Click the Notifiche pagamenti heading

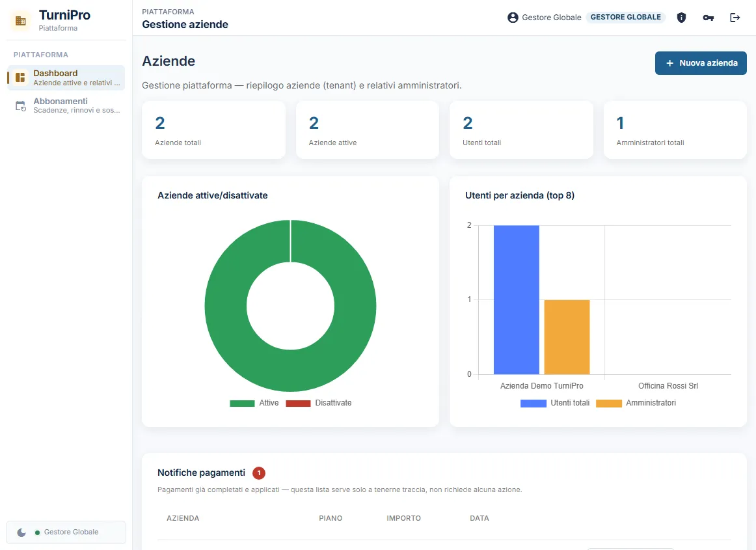(201, 473)
